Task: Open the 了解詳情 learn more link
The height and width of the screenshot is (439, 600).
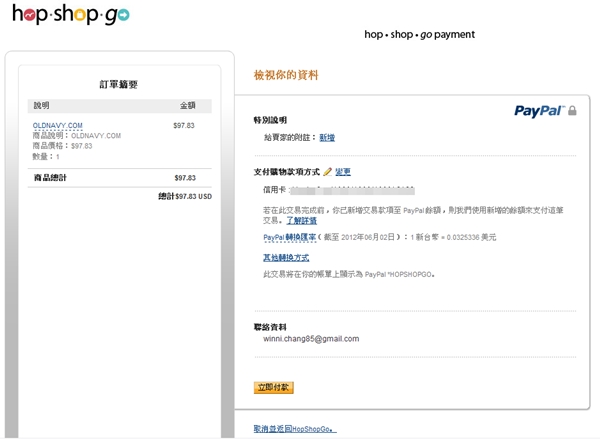Action: 302,220
